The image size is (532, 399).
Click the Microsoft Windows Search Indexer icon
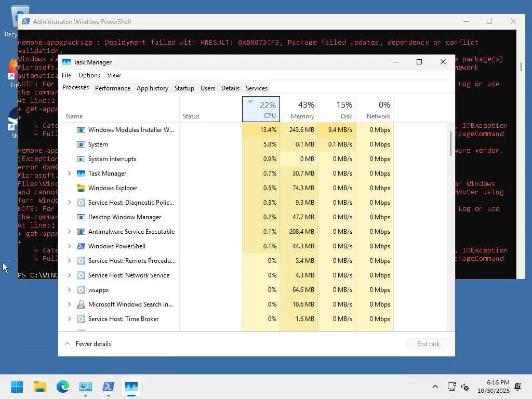[x=81, y=304]
